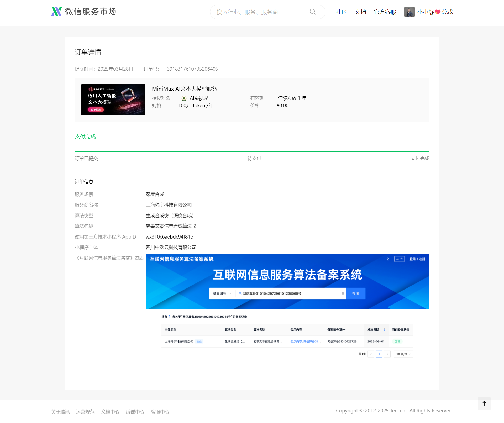Click the user avatar picture
Viewport: 504px width, 423px height.
409,12
